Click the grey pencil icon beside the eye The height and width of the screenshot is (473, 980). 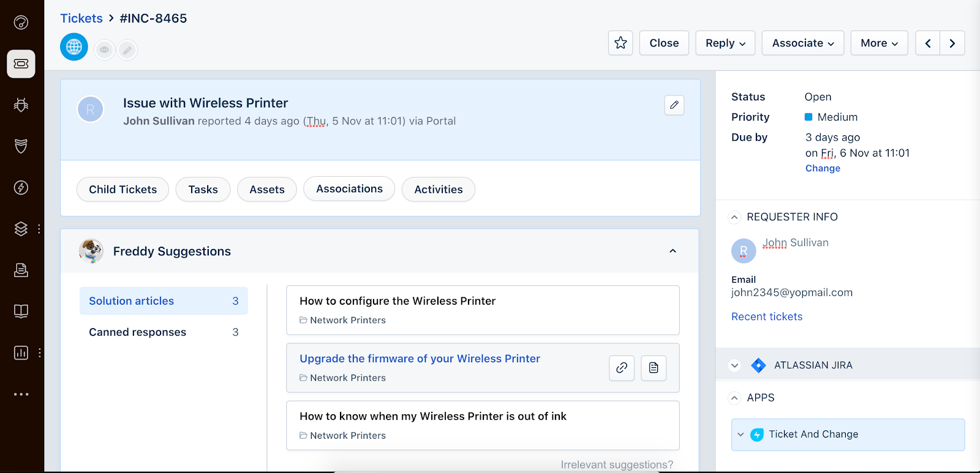pos(127,50)
